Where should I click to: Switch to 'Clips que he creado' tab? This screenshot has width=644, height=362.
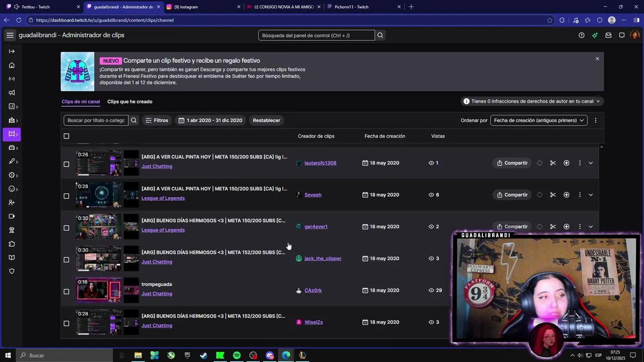click(130, 102)
